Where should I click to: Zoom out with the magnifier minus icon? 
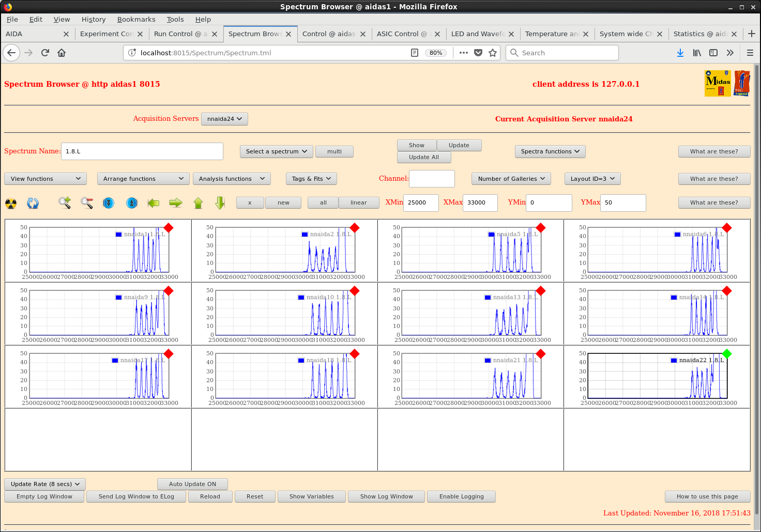tap(87, 203)
